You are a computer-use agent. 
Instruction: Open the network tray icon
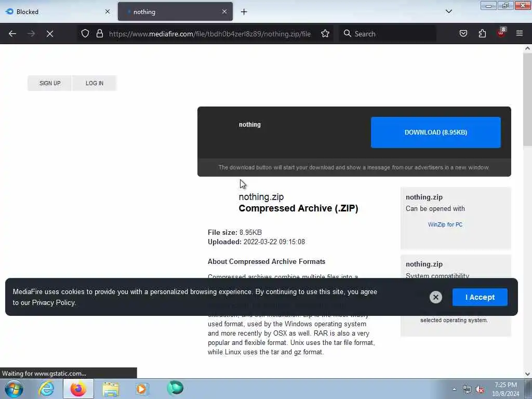[467, 390]
